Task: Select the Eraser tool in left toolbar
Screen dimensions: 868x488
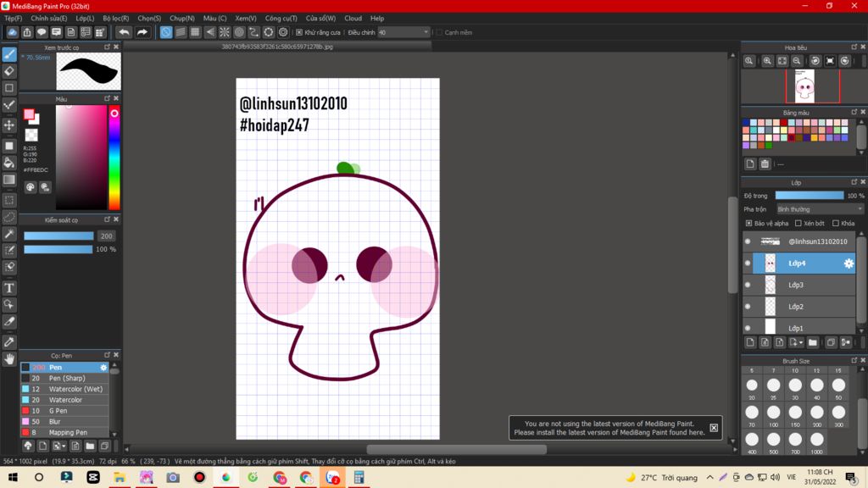Action: point(9,71)
